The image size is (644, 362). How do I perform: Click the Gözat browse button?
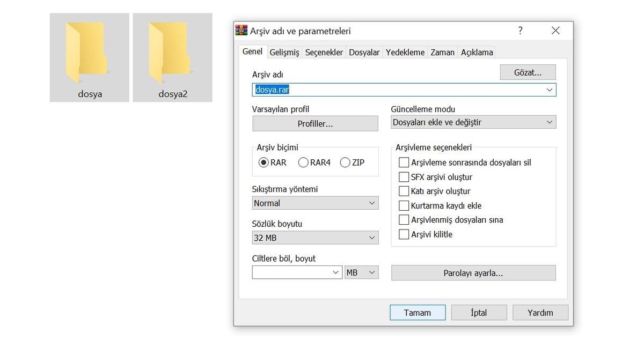[x=528, y=72]
